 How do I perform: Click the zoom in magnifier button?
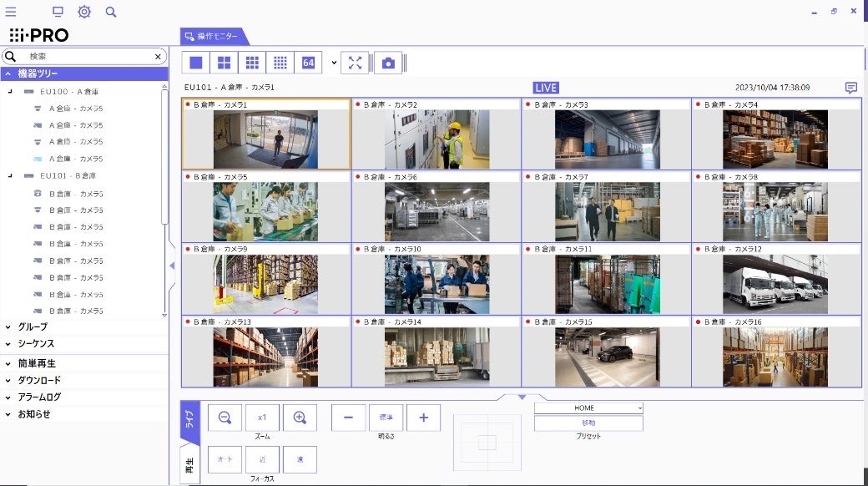coord(300,418)
